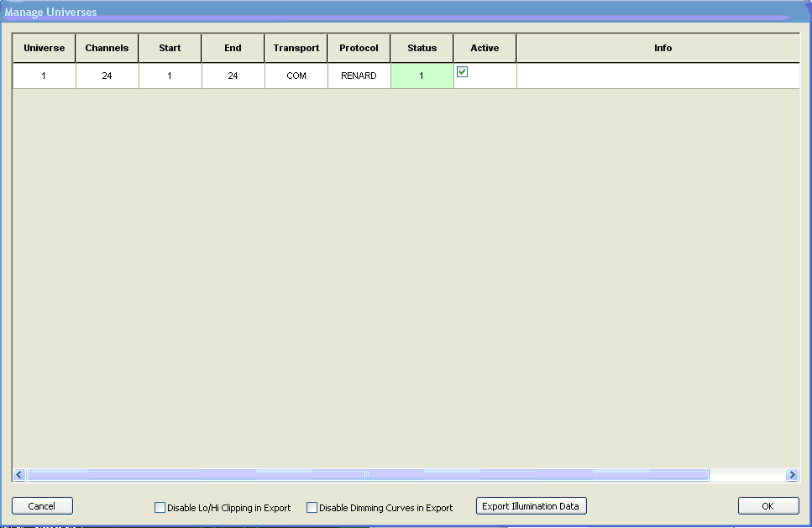Select the RENARD protocol cell
The height and width of the screenshot is (528, 812).
tap(359, 76)
